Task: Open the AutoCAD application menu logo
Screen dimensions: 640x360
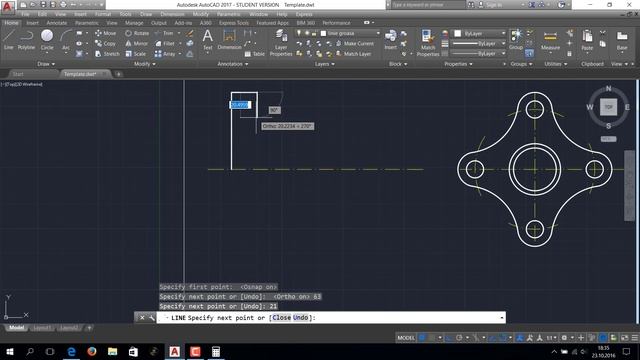Action: pyautogui.click(x=7, y=6)
